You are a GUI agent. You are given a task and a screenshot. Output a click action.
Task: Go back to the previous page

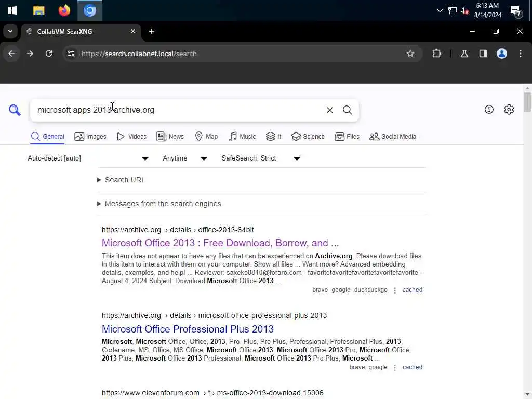pos(11,54)
